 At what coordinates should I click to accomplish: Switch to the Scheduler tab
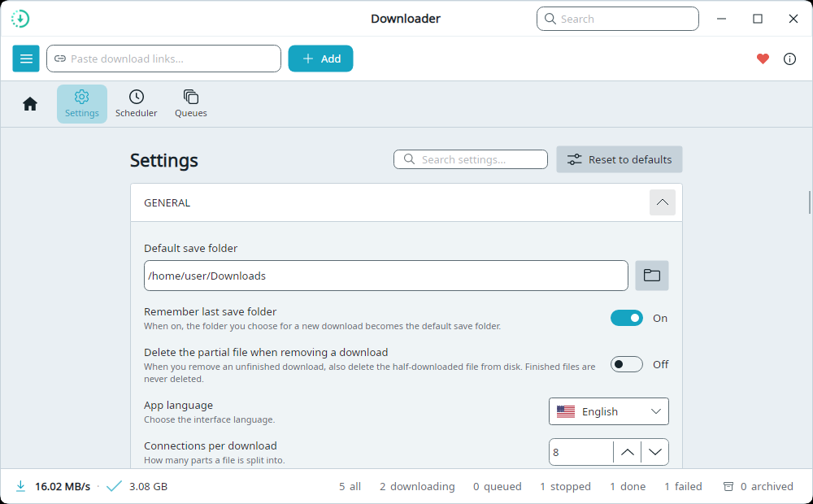tap(137, 104)
